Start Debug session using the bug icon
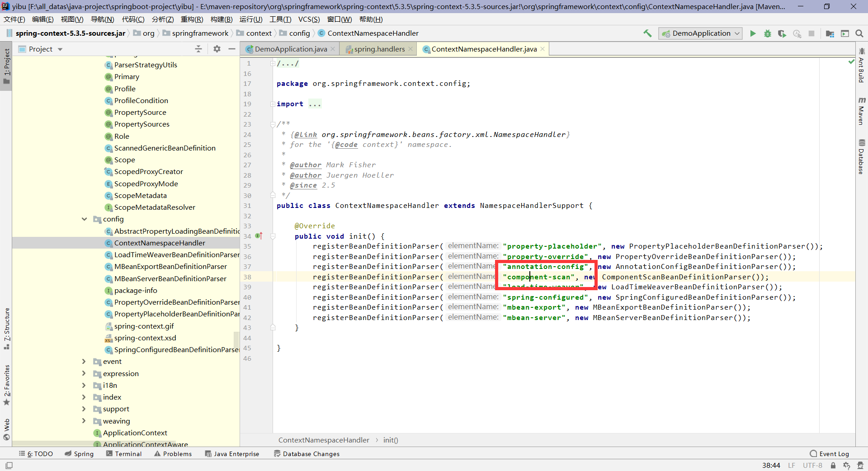Viewport: 868px width, 471px height. point(768,33)
